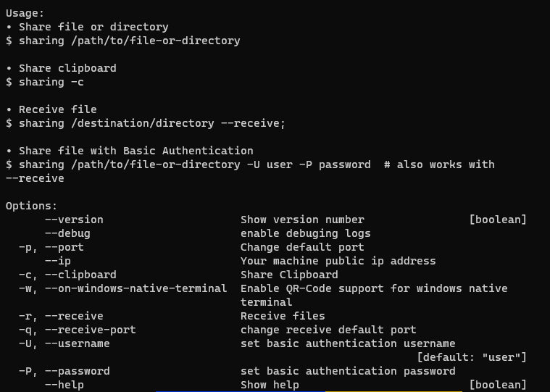Click the "-q, --receive-port" option

77,330
